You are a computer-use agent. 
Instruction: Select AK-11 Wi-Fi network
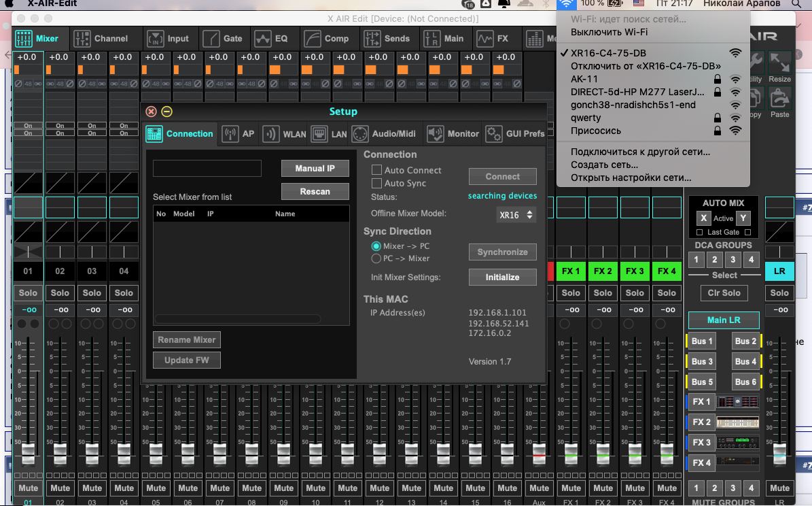(584, 79)
